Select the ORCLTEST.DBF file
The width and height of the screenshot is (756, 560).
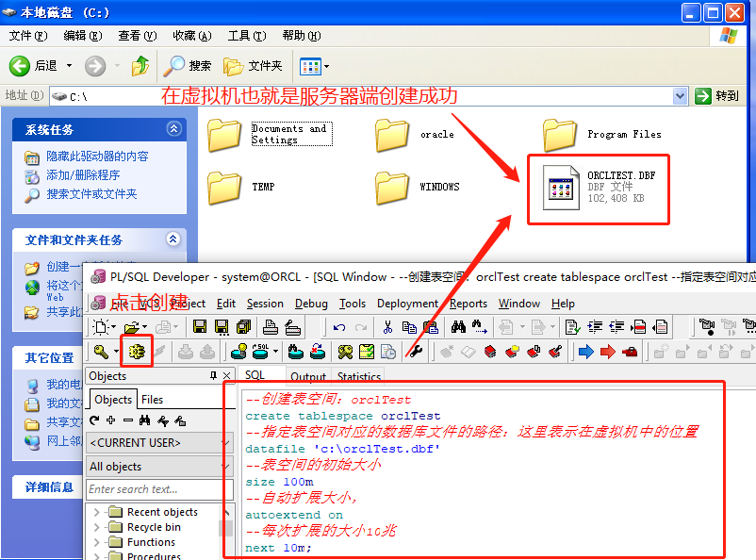tap(600, 188)
